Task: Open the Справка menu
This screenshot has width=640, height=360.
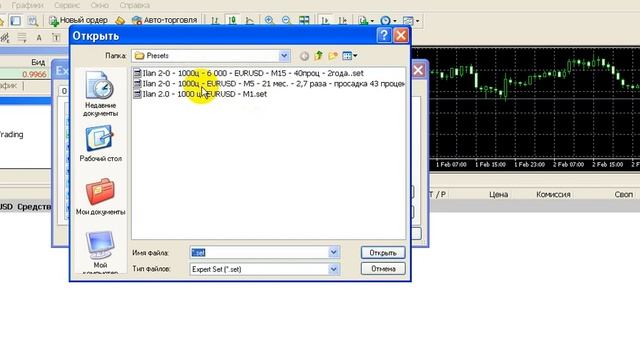Action: pyautogui.click(x=135, y=5)
